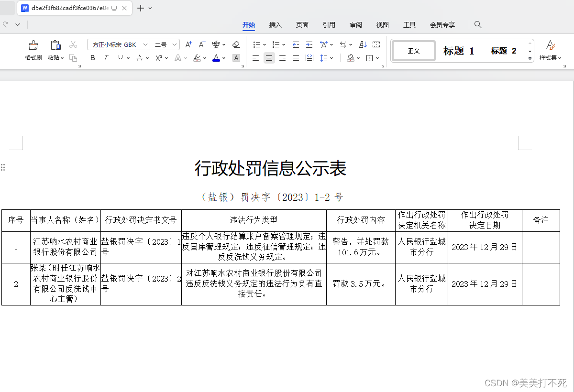Viewport: 574px width, 392px height.
Task: Click the Format Painter (格式刷) icon
Action: pos(33,45)
